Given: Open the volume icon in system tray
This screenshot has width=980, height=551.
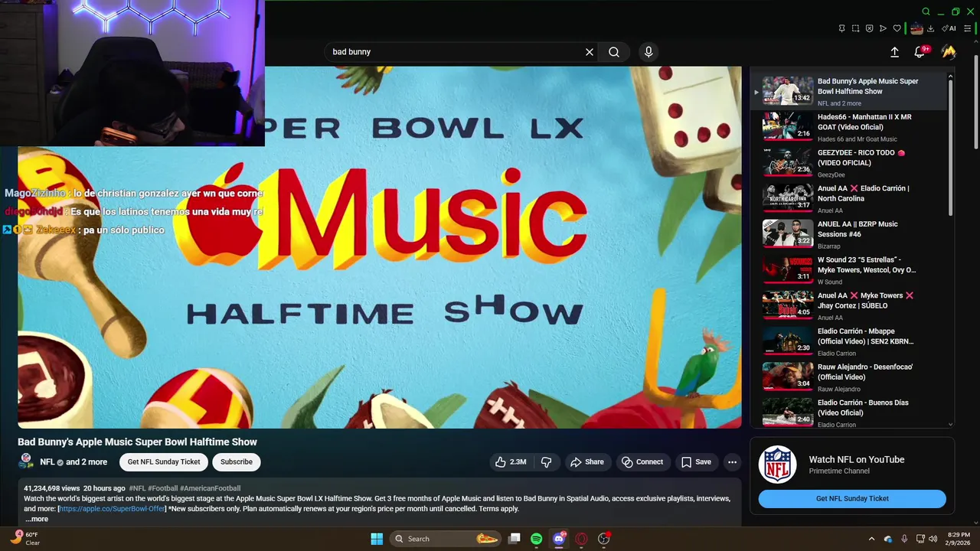Looking at the screenshot, I should coord(933,539).
